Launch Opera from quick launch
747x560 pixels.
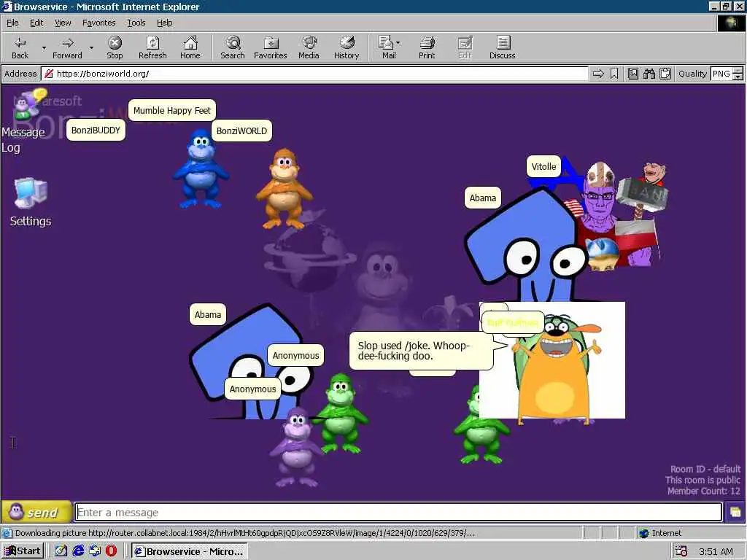click(111, 551)
